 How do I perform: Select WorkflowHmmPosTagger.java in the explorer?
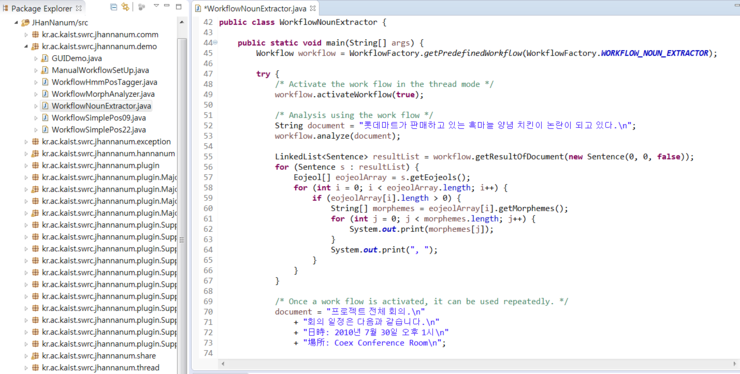(104, 82)
